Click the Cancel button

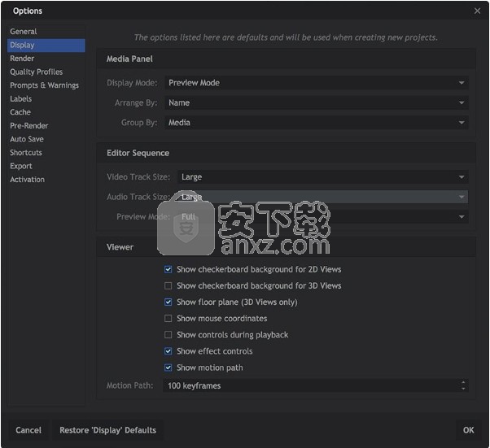coord(28,430)
